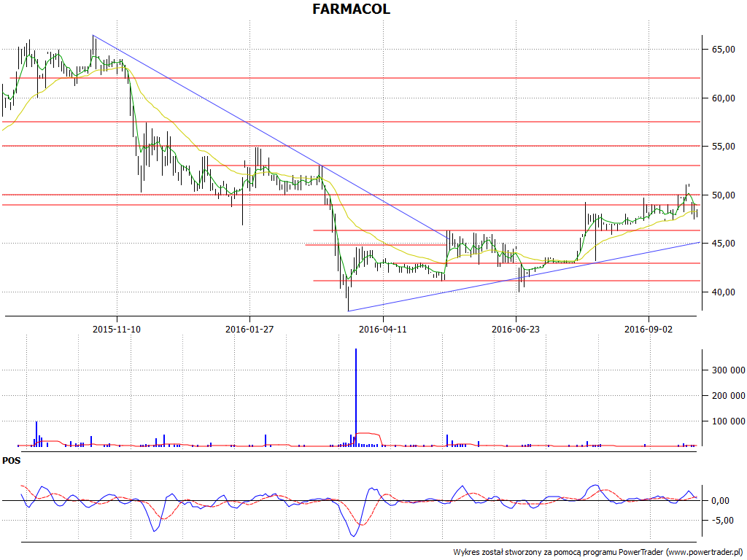
Task: Click the tallest blue volume spike bar
Action: point(356,397)
